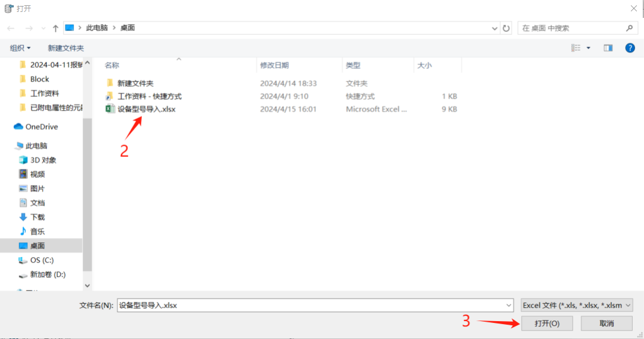Open OS (C:) drive in the sidebar
The height and width of the screenshot is (339, 644).
pos(42,260)
